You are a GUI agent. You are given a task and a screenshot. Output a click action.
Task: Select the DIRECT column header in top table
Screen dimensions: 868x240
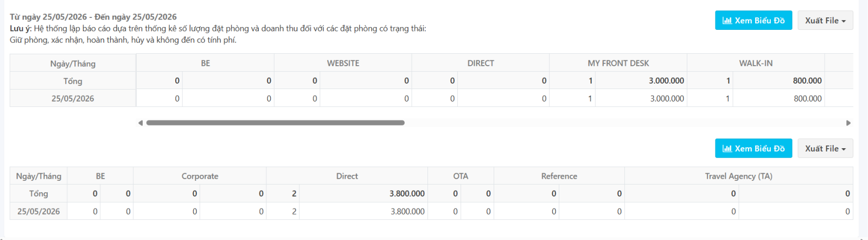coord(481,63)
